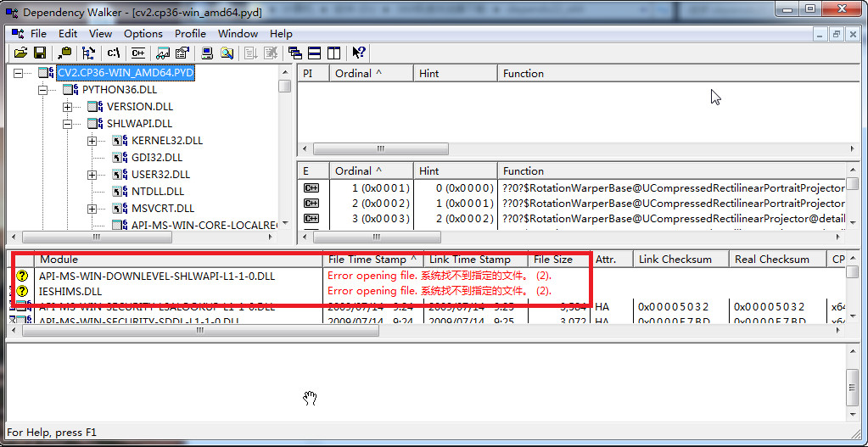
Task: Sort module list by Real Checksum column
Action: click(x=777, y=260)
